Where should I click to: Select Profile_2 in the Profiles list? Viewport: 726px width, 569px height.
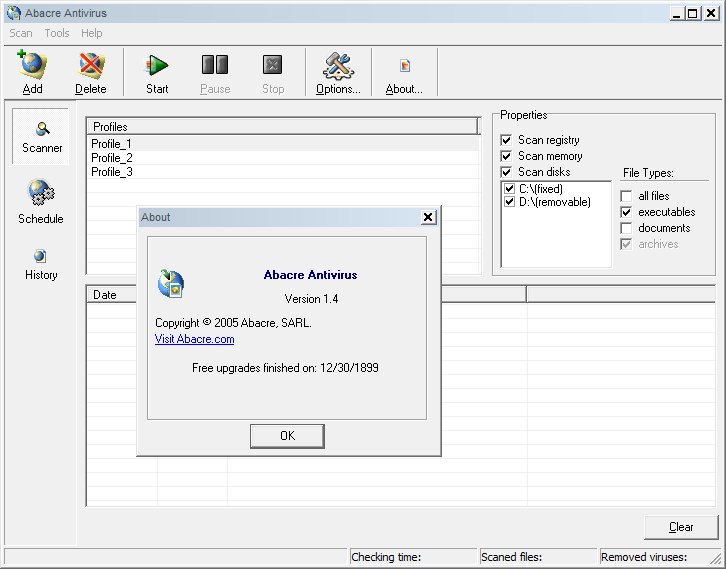point(112,158)
